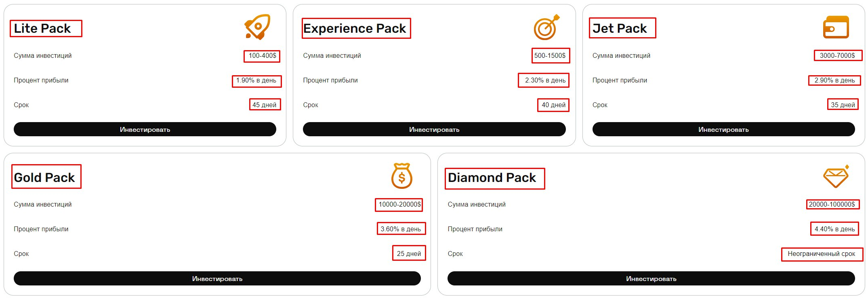Click the 10000-20000$ investment amount

click(399, 205)
